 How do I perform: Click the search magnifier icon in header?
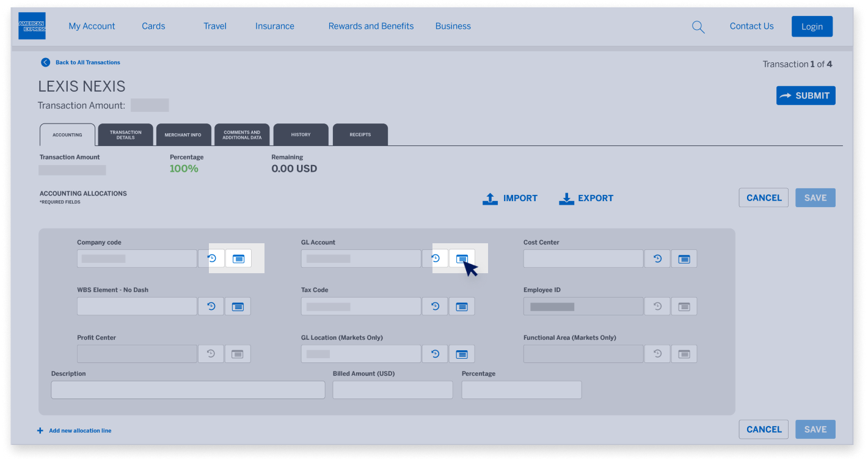(x=698, y=27)
